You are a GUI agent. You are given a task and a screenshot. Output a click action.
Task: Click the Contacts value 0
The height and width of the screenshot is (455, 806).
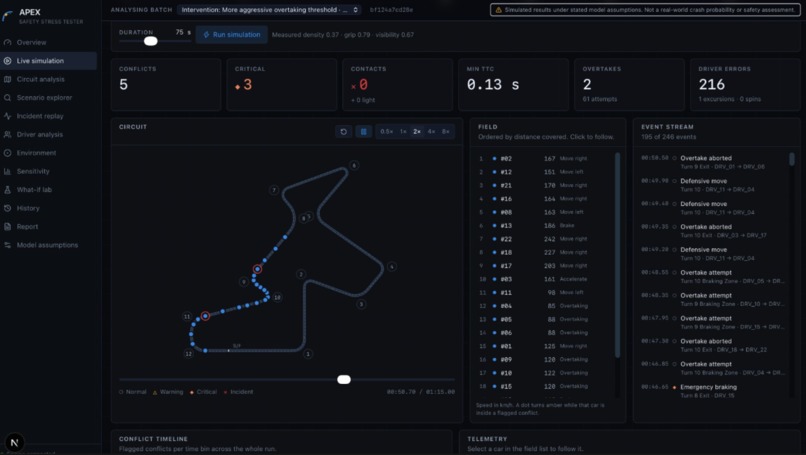point(363,85)
